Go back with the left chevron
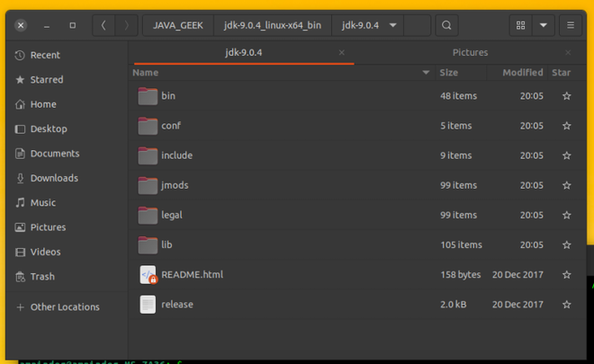The height and width of the screenshot is (364, 594). click(103, 25)
